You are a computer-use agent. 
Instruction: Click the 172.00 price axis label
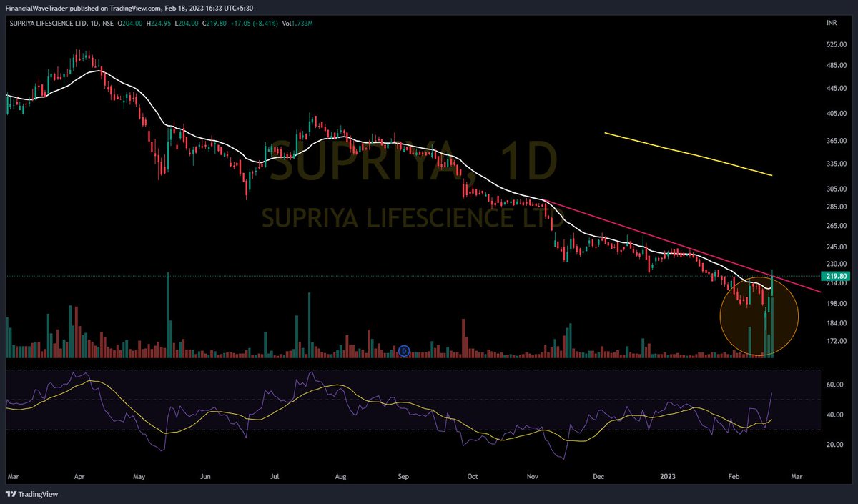click(836, 341)
